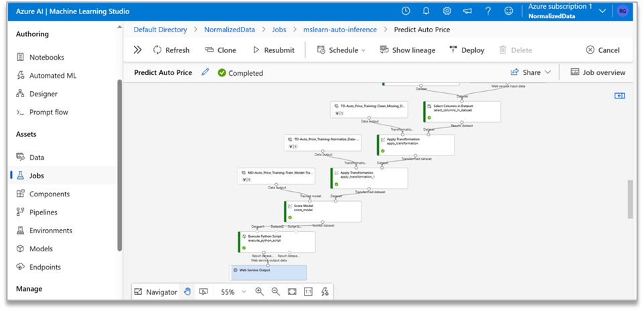Go to NormalizedData breadcrumb
This screenshot has height=311, width=644.
click(x=230, y=29)
